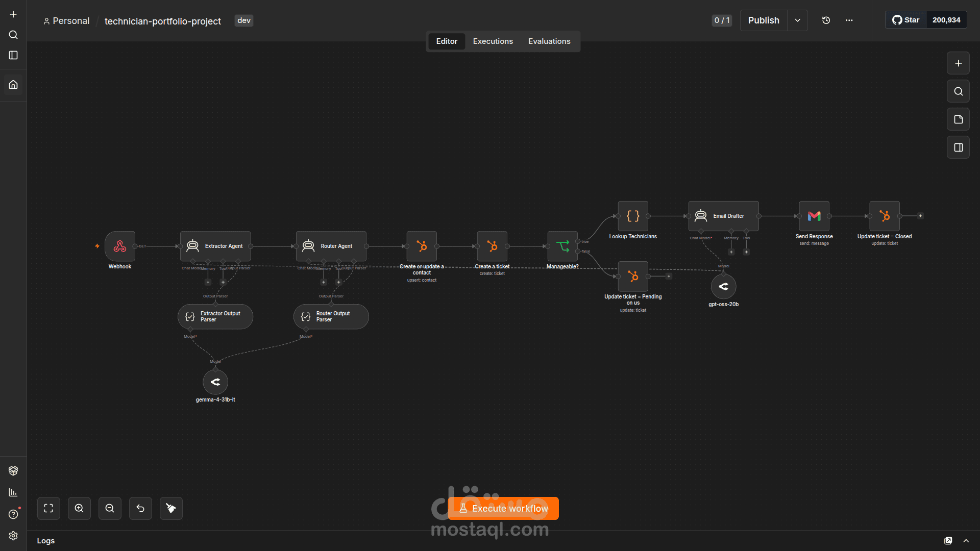Expand the Logs panel chevron

[966, 541]
